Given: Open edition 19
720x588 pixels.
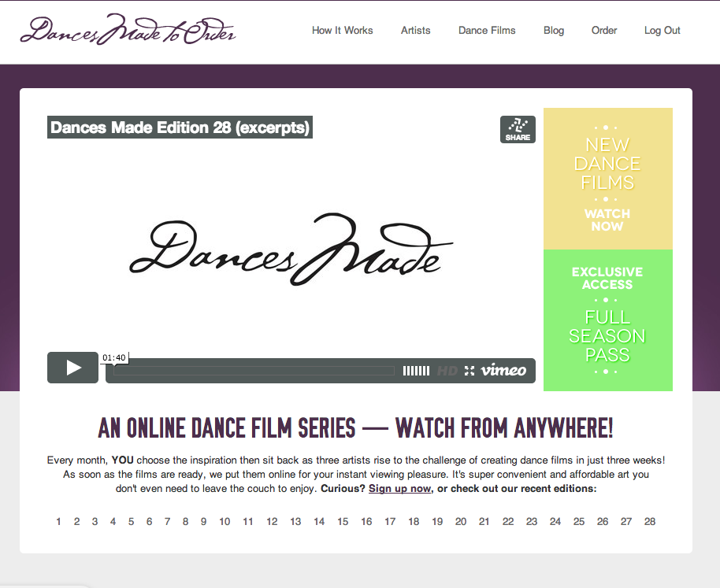Looking at the screenshot, I should 437,522.
